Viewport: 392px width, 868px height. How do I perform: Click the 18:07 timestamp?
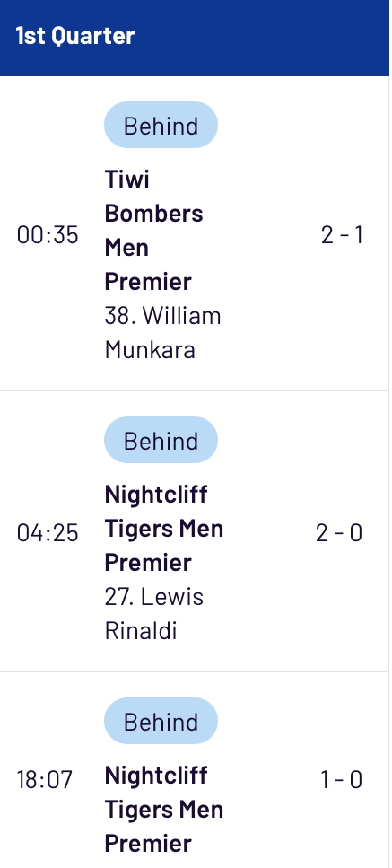pyautogui.click(x=44, y=780)
